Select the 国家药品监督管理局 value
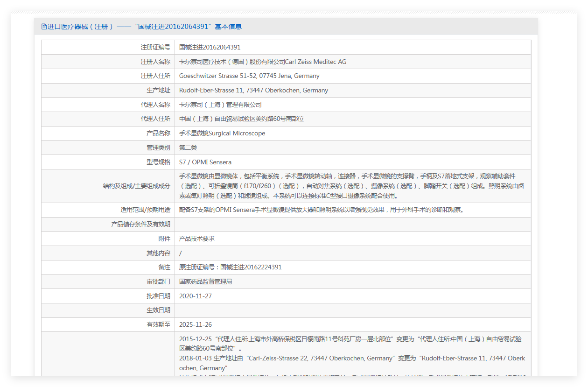Screen dimensions: 588x387 pos(206,281)
